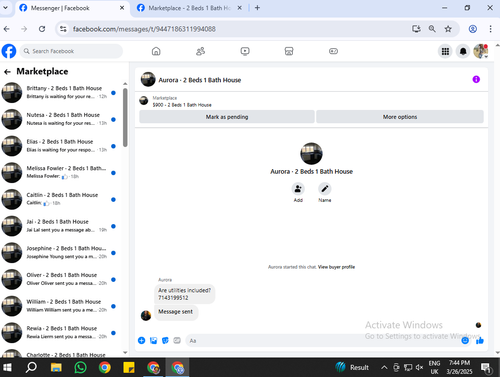Screen dimensions: 500x377
Task: Open more actions plus icon in composer
Action: click(141, 340)
